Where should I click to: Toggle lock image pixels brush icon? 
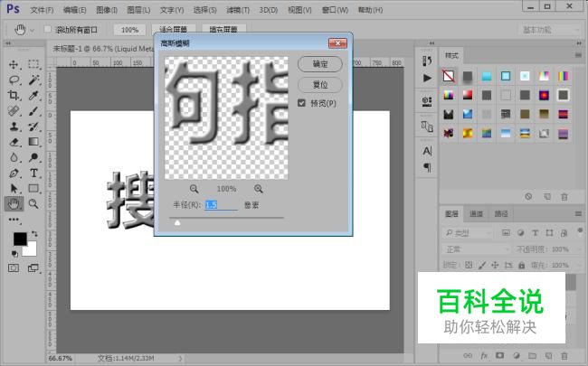(482, 265)
